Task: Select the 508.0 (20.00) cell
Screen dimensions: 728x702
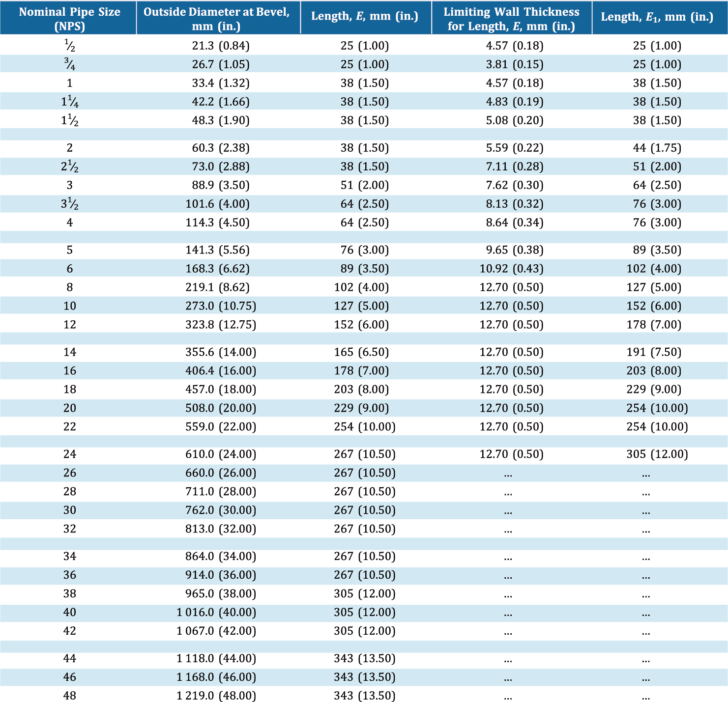Action: point(221,408)
